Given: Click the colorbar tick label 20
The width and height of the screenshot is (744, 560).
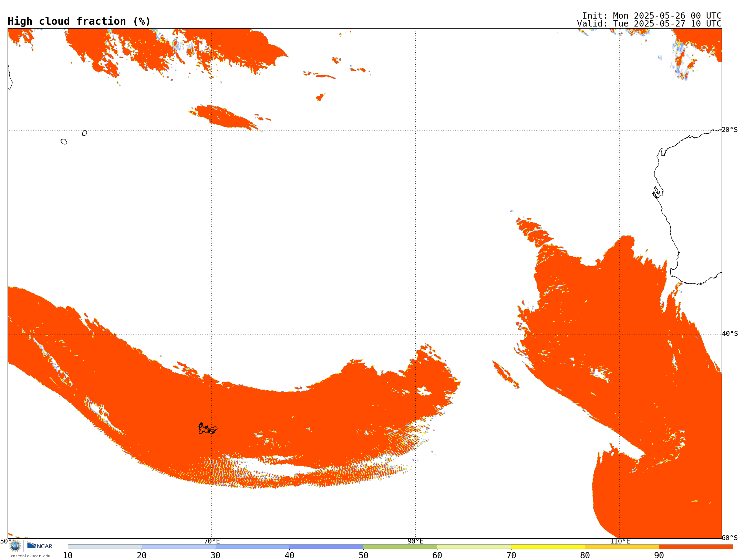Looking at the screenshot, I should [142, 556].
